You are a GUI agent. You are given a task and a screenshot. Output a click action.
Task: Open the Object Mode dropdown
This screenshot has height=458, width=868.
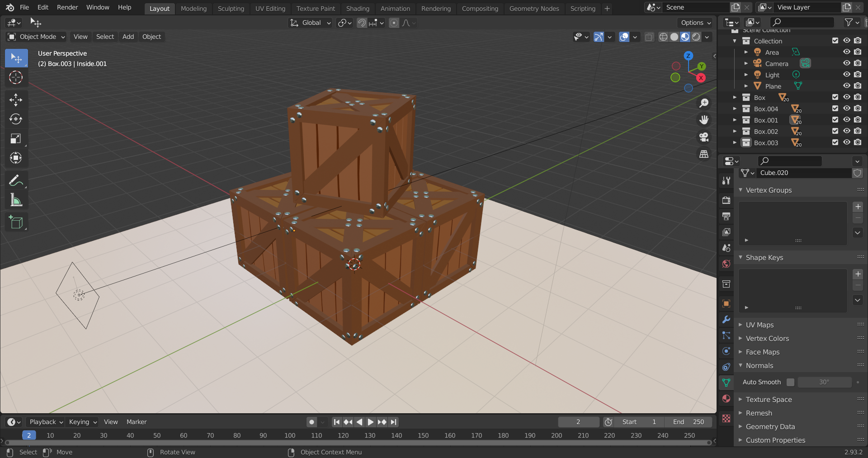click(x=37, y=37)
